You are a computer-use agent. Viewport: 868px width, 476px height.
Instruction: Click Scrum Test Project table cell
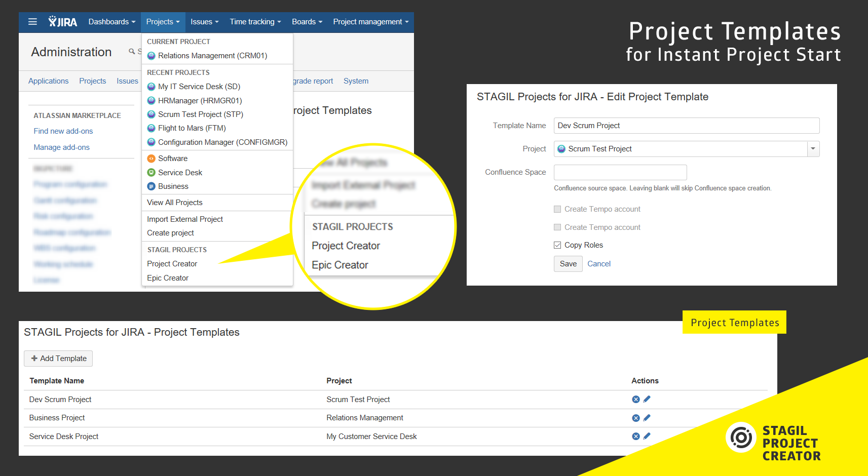358,400
